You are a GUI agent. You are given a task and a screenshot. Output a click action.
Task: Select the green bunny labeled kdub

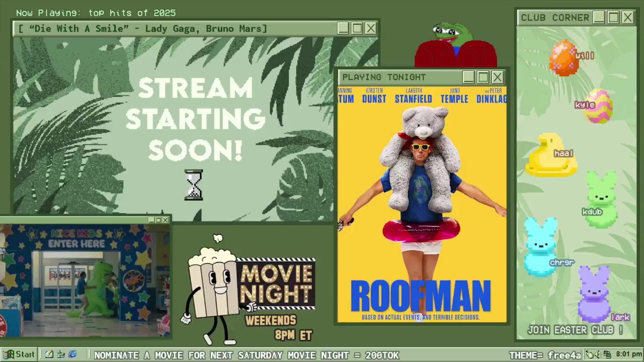tap(601, 199)
